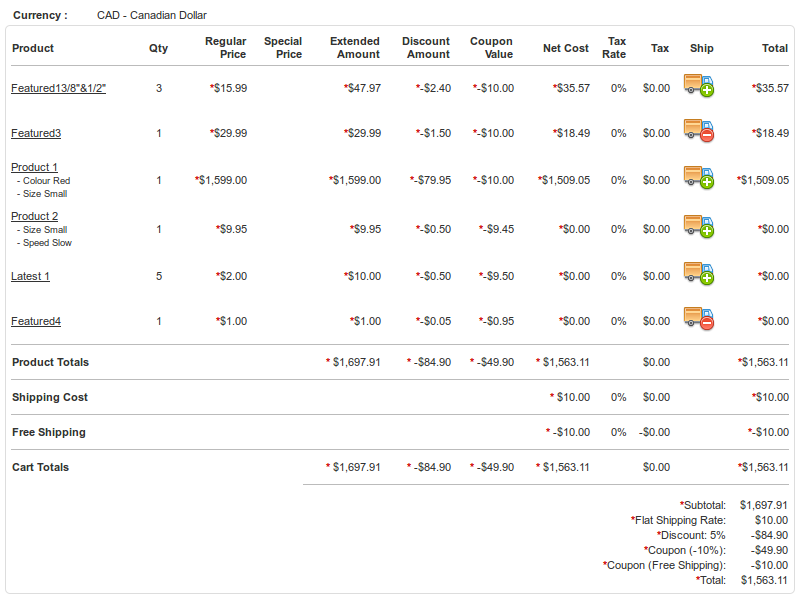The image size is (802, 599).
Task: Open the Featured13/8"&1/2" product link
Action: [x=58, y=88]
